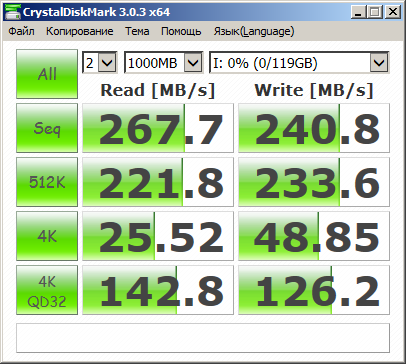Open the Тема menu

[137, 31]
